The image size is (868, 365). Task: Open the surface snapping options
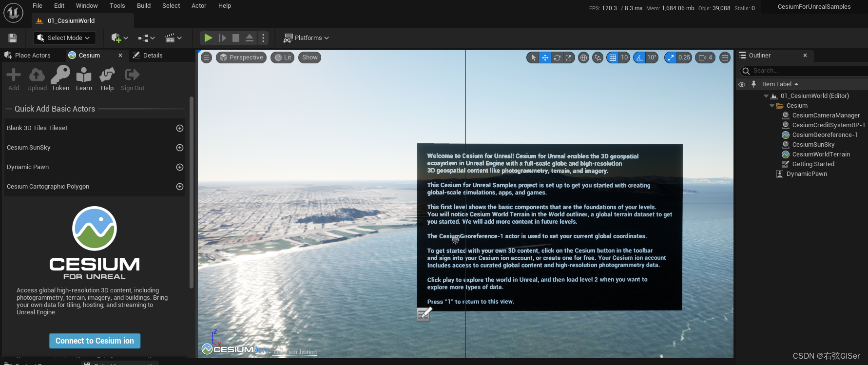click(x=598, y=58)
